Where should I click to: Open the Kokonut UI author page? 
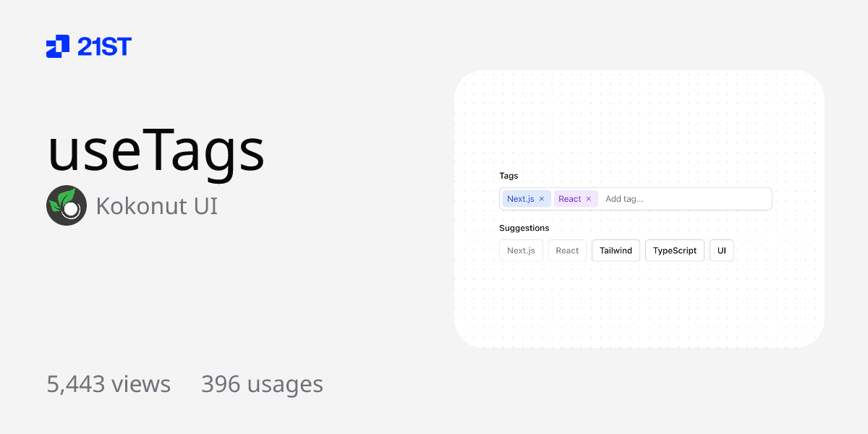click(x=156, y=206)
